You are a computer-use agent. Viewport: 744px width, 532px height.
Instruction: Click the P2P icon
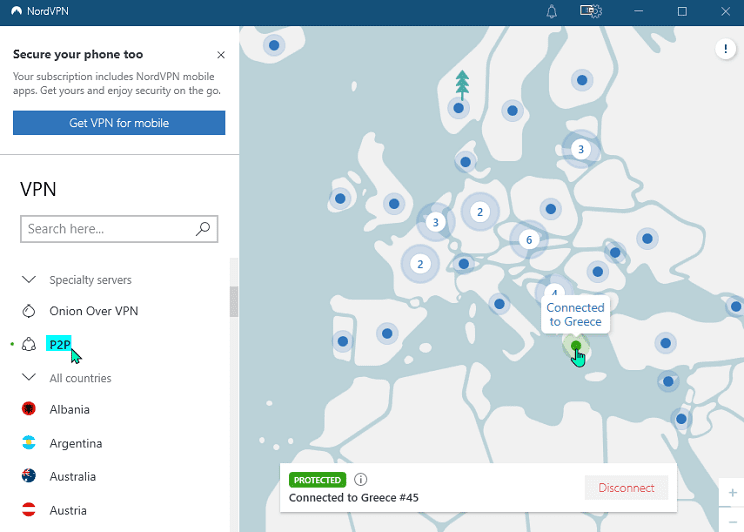click(x=29, y=344)
